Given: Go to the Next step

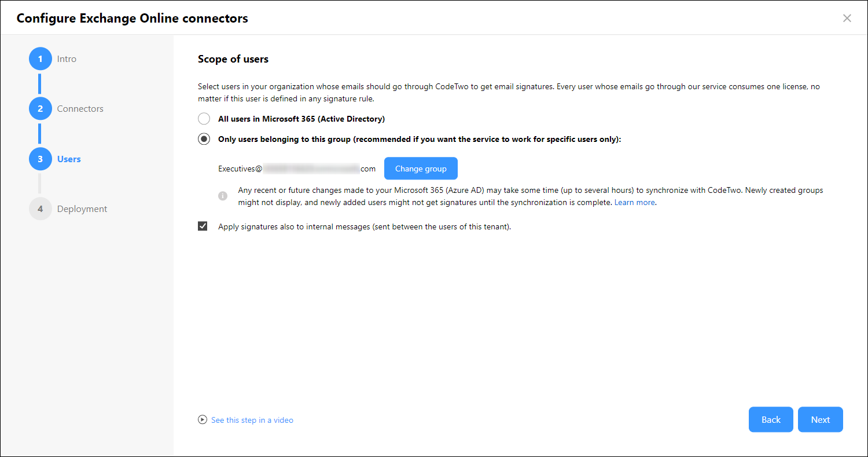Looking at the screenshot, I should pos(821,420).
